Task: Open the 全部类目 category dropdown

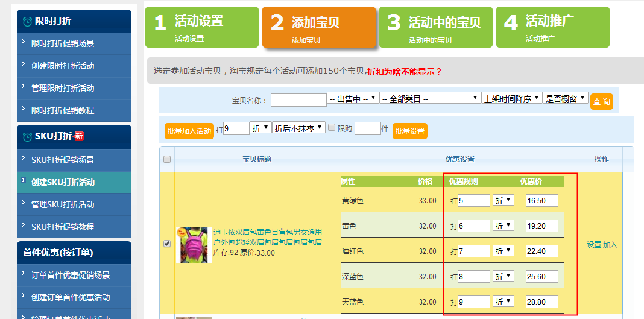Action: 430,98
